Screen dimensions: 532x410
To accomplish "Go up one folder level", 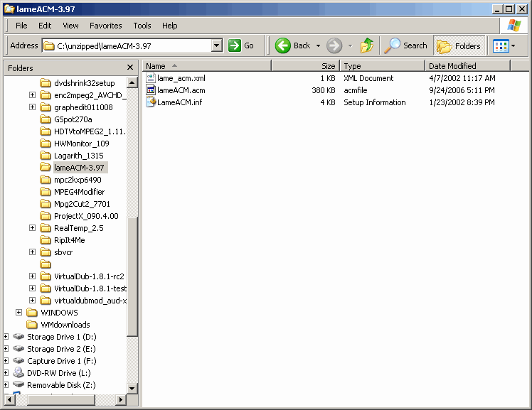I will pyautogui.click(x=366, y=45).
